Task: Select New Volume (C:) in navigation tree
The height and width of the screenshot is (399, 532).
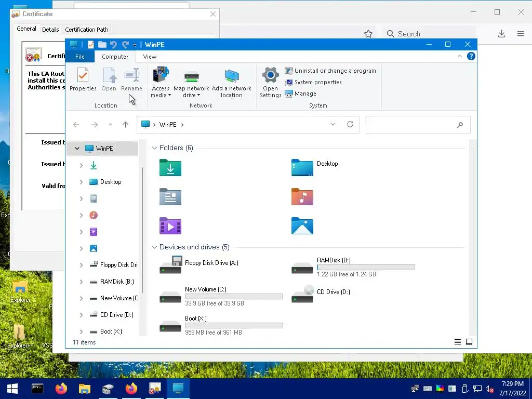Action: (x=114, y=298)
